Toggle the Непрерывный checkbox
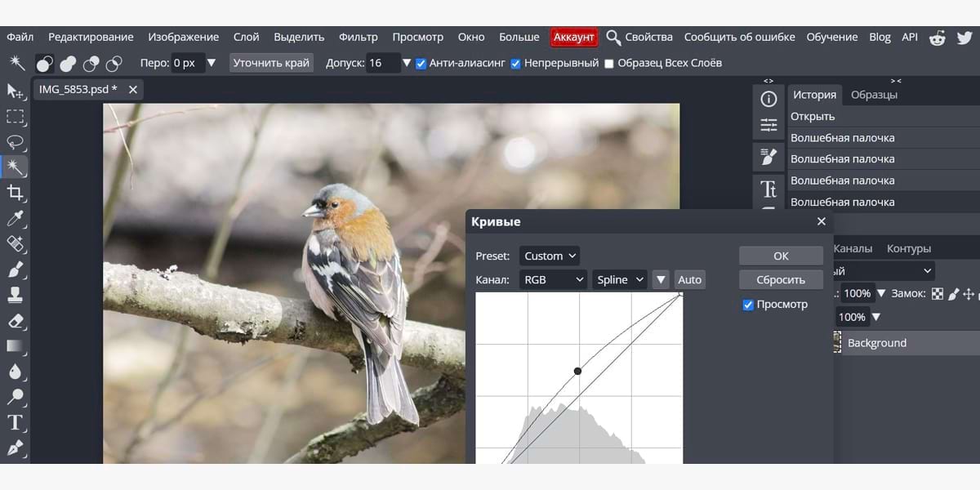 click(x=516, y=64)
